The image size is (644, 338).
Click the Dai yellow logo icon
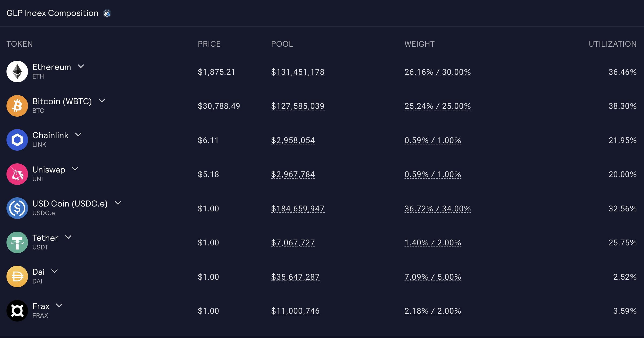point(17,276)
